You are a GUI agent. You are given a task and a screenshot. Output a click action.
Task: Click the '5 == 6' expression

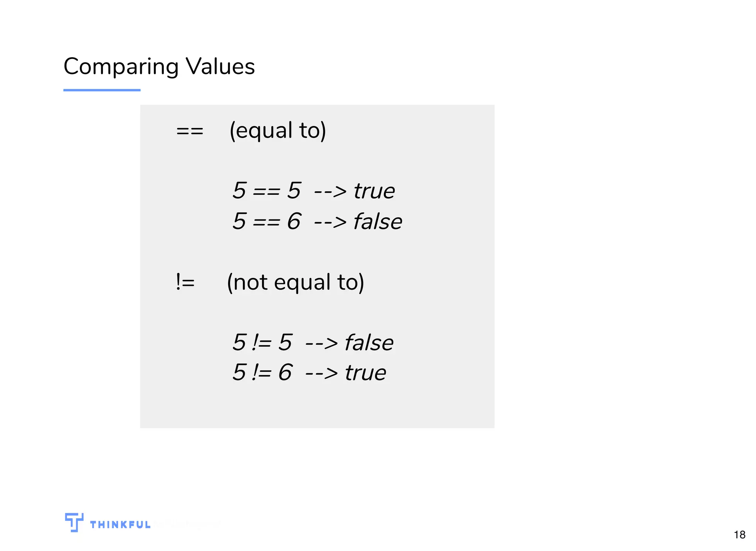point(267,221)
